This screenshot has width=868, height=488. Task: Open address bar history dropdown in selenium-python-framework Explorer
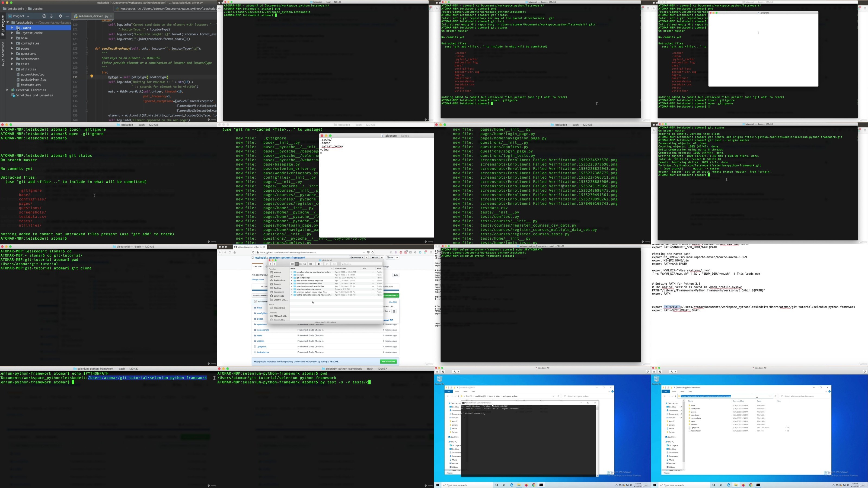coord(771,396)
